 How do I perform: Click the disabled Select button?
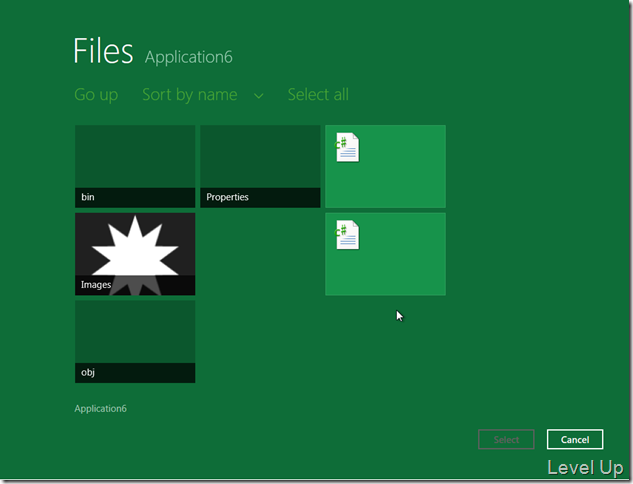506,439
